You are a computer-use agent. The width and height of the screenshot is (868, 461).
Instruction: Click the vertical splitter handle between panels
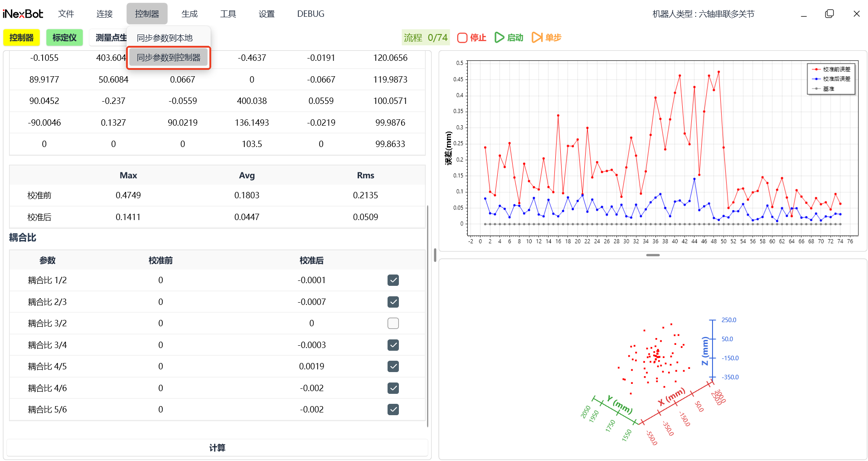click(435, 255)
